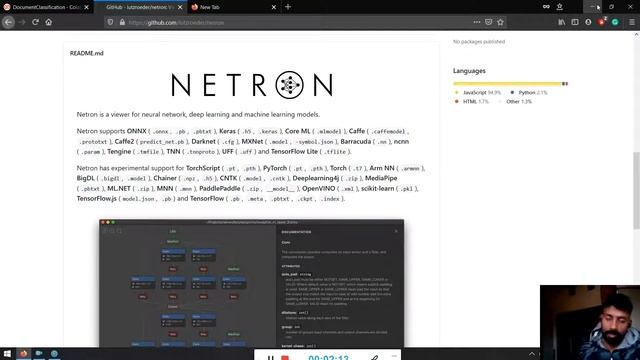Bookmark this page with star icon
Screen dimensions: 640x360
(500, 22)
